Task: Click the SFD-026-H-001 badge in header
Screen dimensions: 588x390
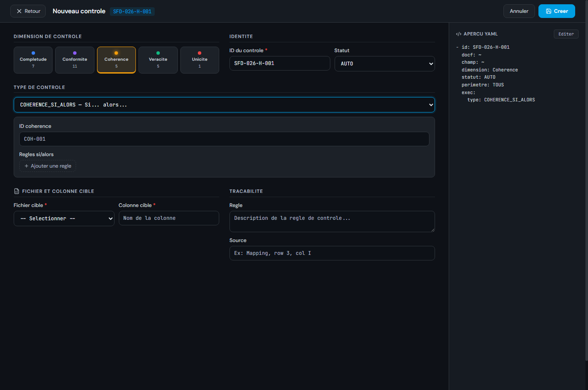Action: click(132, 12)
